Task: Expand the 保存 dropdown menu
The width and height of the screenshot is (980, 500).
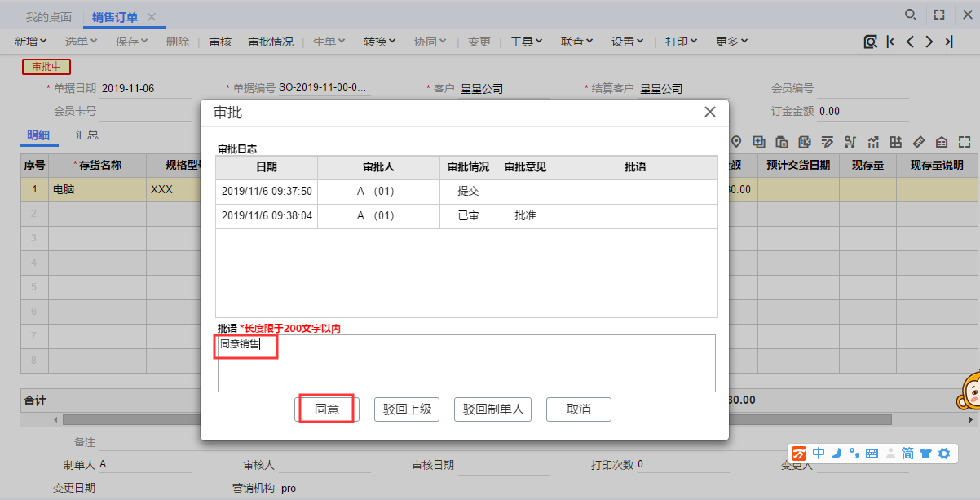Action: pos(132,42)
